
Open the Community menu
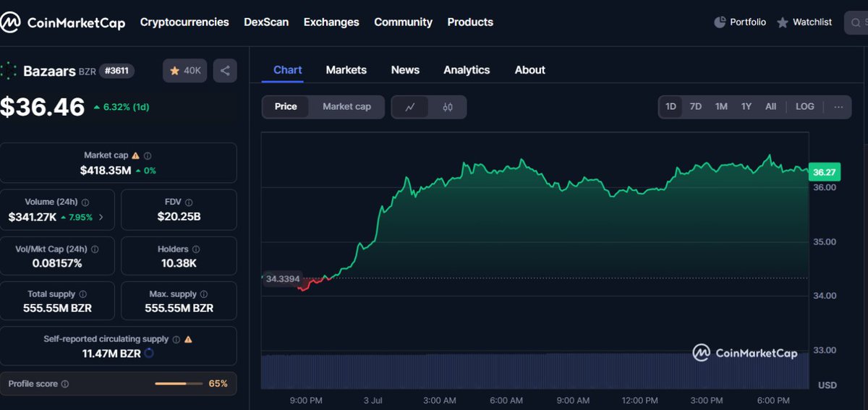pyautogui.click(x=403, y=22)
